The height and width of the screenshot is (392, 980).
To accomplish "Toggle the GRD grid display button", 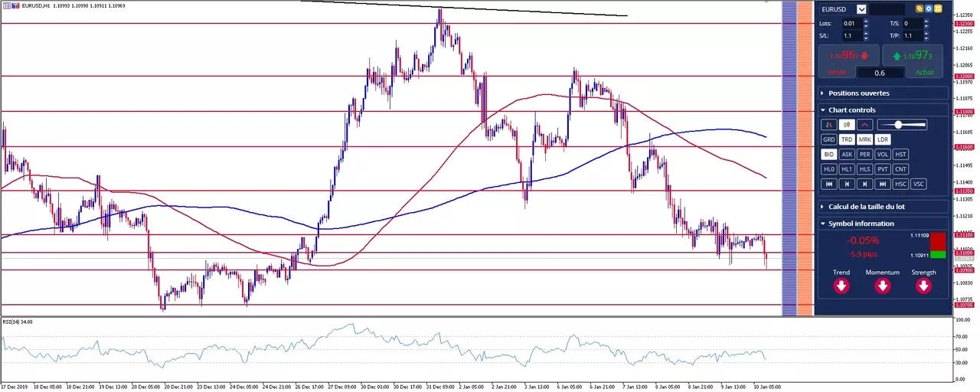I will point(828,139).
